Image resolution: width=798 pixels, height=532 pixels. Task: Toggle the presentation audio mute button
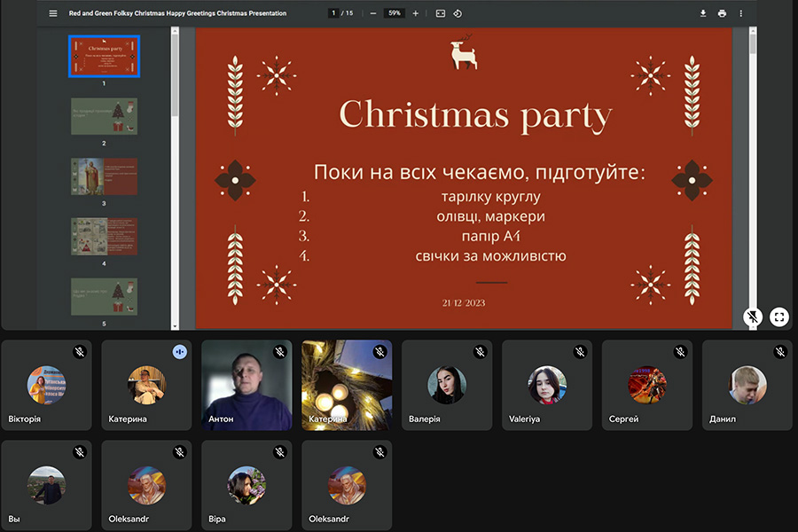click(x=753, y=317)
